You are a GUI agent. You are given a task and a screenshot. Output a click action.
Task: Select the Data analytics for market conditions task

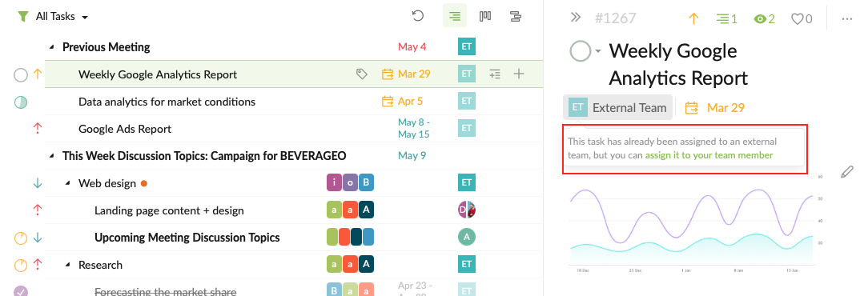tap(167, 102)
